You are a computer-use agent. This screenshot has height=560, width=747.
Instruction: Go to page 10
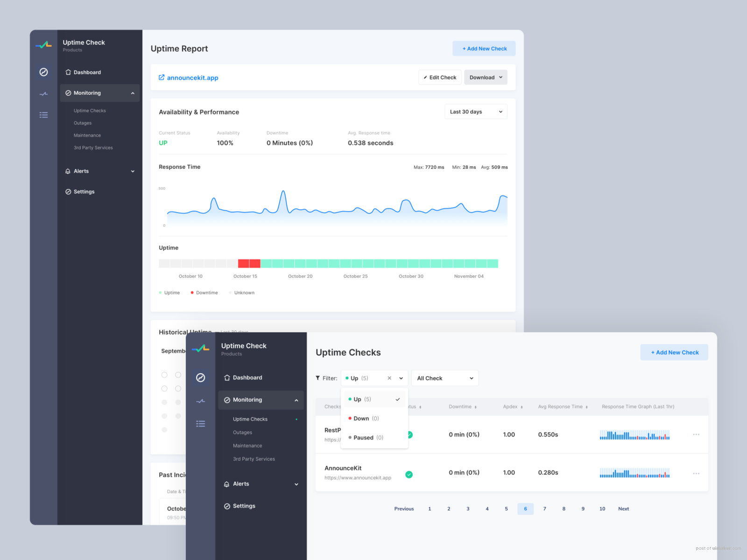pyautogui.click(x=602, y=509)
